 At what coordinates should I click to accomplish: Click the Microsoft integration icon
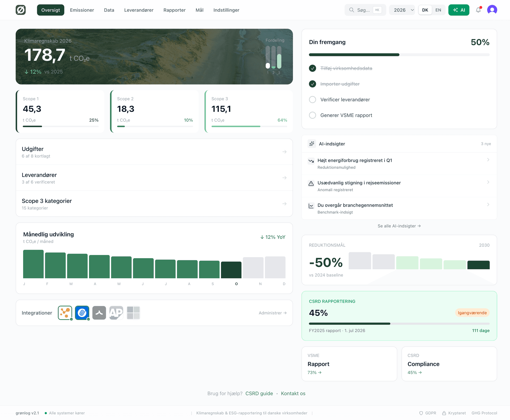133,313
